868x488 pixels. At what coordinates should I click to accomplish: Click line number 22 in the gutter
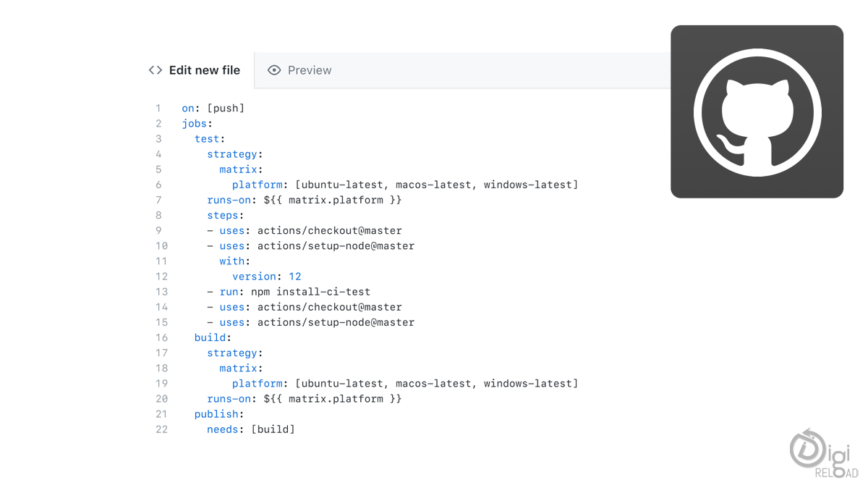click(x=161, y=429)
